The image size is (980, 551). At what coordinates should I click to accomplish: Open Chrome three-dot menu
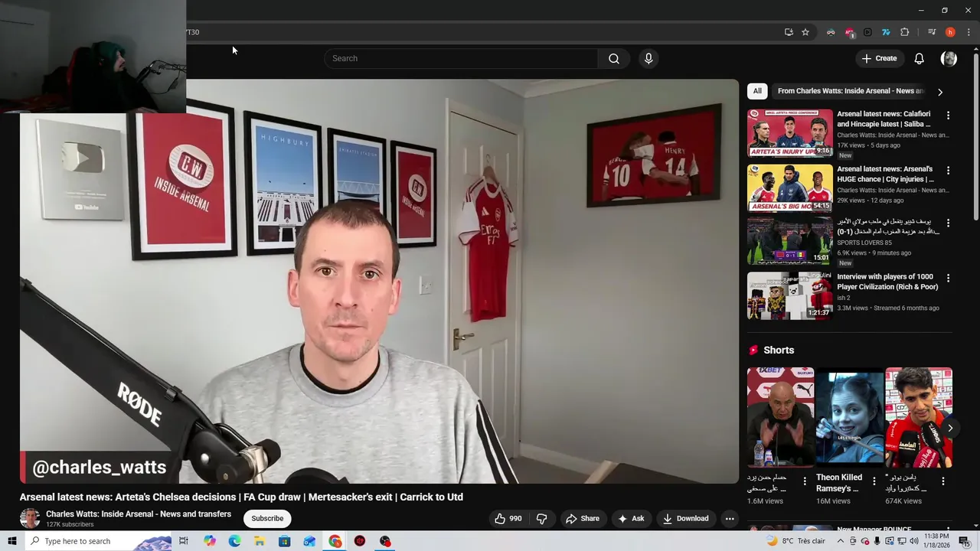point(969,32)
